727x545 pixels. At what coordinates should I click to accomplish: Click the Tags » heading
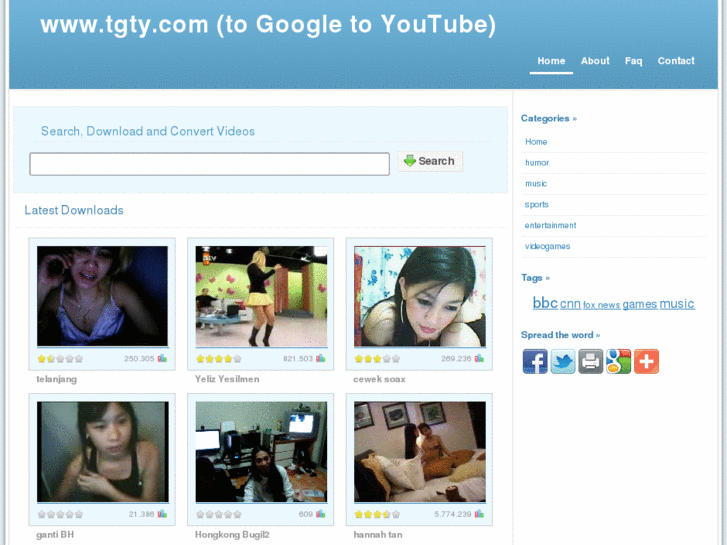point(535,278)
